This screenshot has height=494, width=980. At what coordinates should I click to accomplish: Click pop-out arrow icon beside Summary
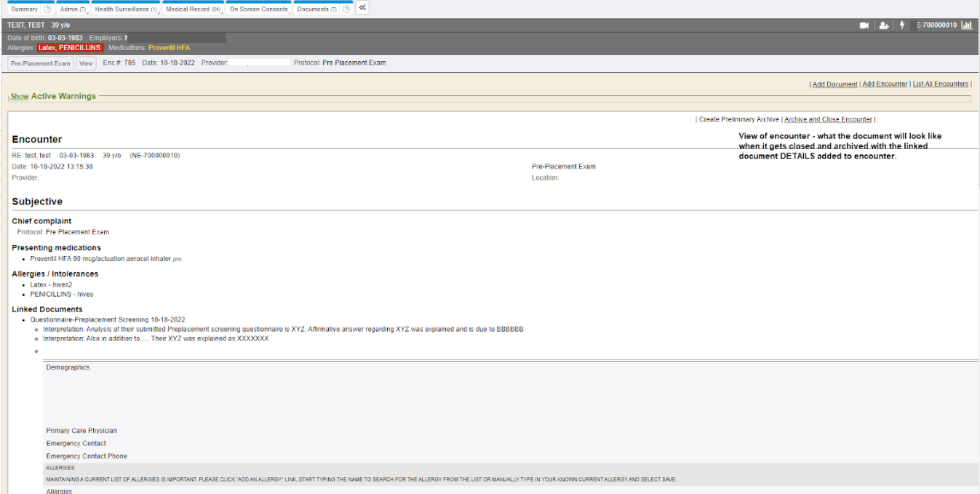click(47, 9)
